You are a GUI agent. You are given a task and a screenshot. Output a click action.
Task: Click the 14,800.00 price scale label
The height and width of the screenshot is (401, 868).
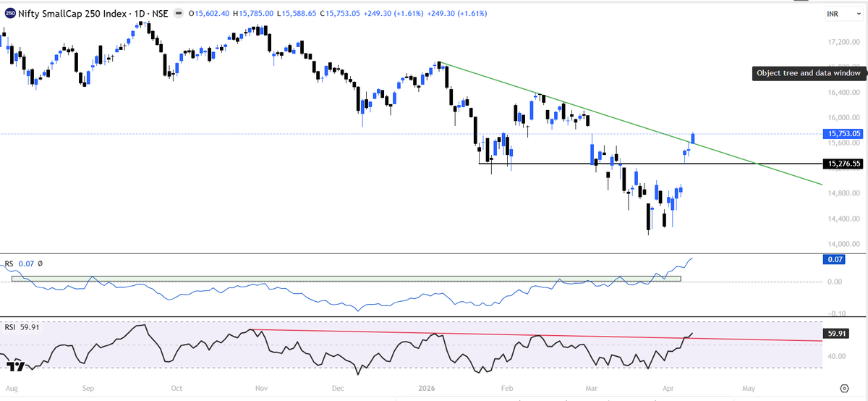tap(845, 193)
